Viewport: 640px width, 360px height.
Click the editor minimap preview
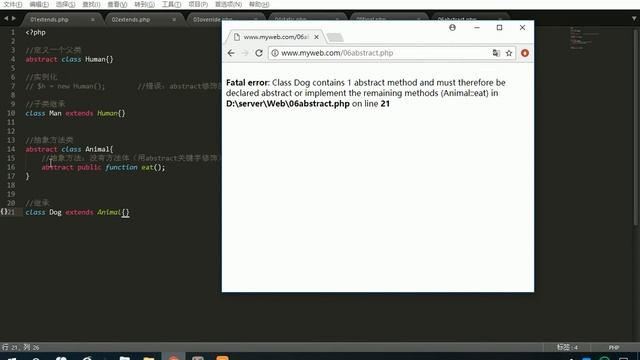click(584, 38)
